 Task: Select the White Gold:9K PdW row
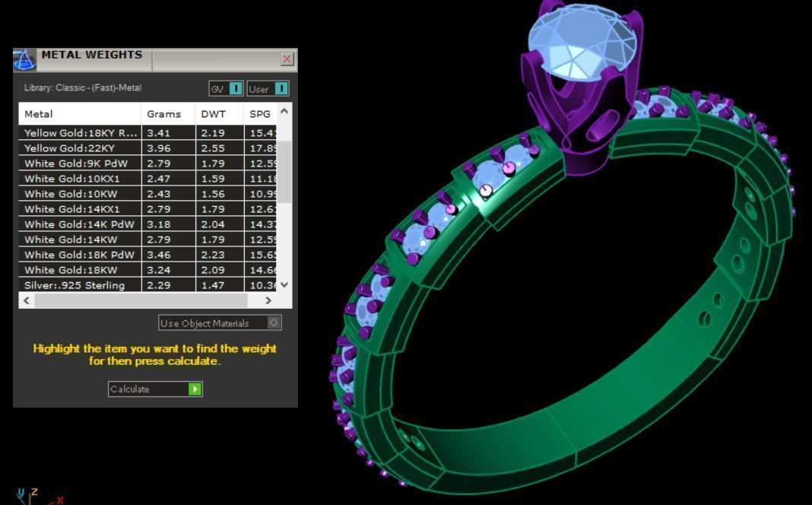[147, 164]
